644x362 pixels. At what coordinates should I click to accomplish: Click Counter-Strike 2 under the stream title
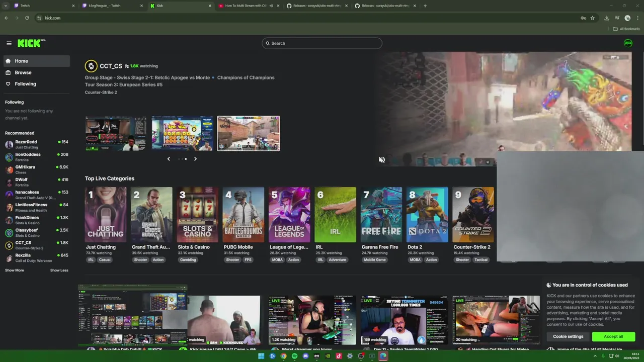click(x=101, y=93)
